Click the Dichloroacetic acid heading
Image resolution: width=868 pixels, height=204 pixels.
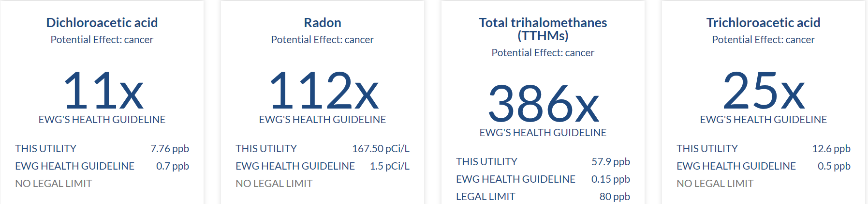pyautogui.click(x=102, y=23)
